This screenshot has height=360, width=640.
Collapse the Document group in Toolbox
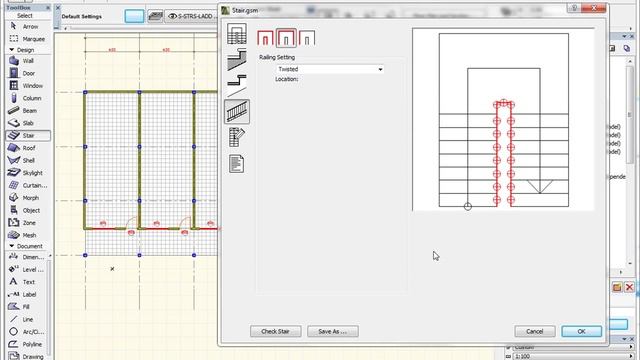point(11,246)
